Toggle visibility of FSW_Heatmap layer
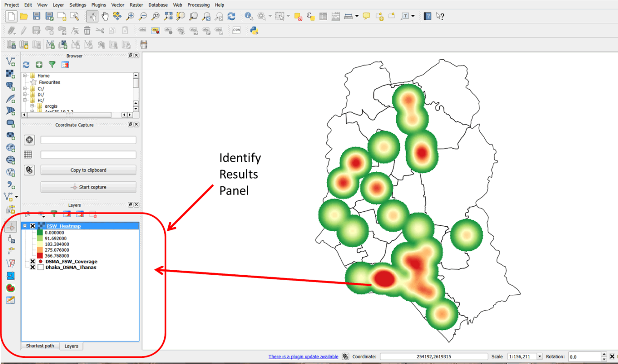 [x=33, y=226]
